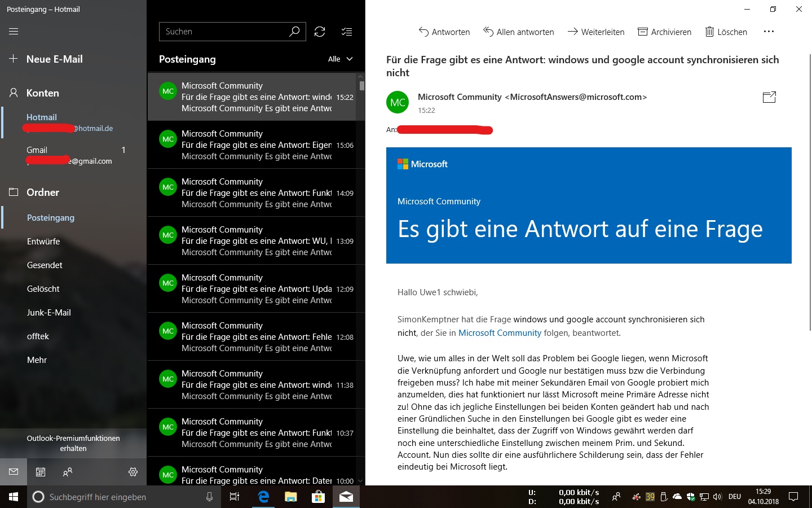Sync this view with refresh icon

(x=320, y=32)
